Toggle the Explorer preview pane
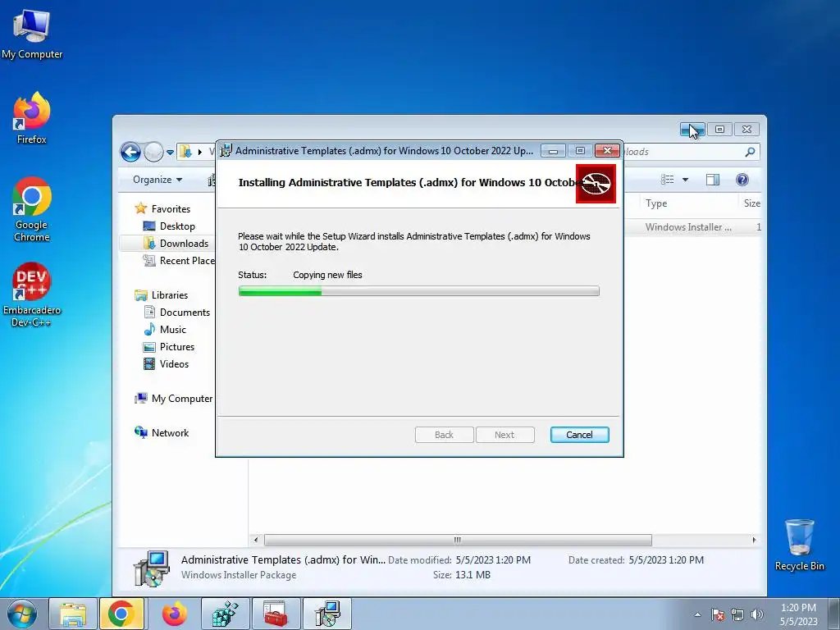Screen dimensions: 840x630 click(x=713, y=180)
